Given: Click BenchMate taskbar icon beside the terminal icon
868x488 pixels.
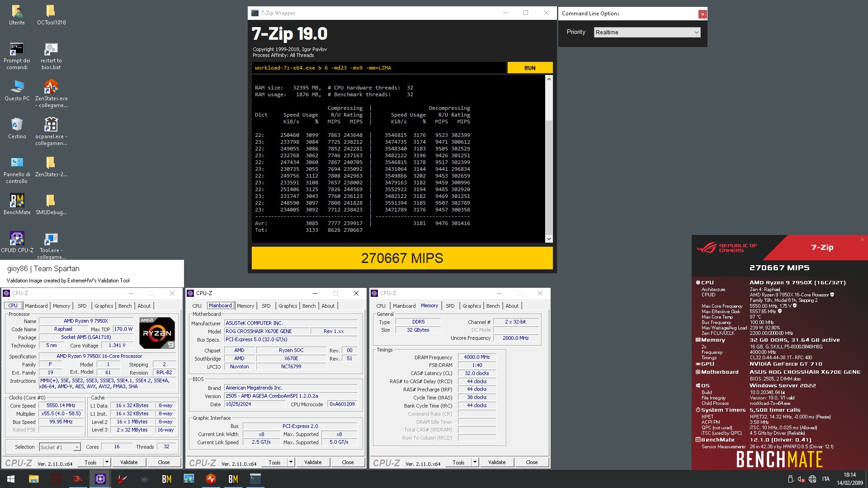Looking at the screenshot, I should (233, 479).
